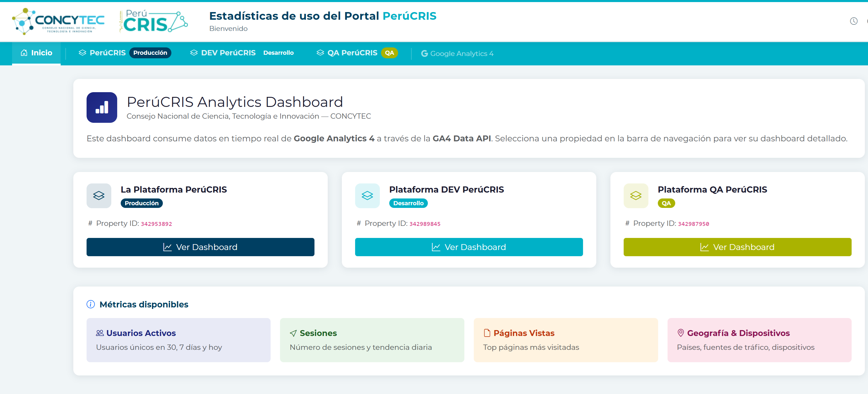868x394 pixels.
Task: Click the clock icon in header
Action: (854, 21)
